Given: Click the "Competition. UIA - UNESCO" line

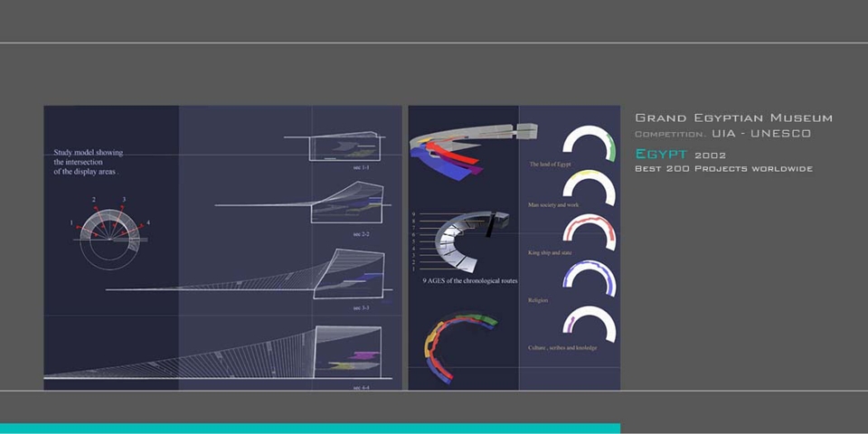Looking at the screenshot, I should 723,134.
